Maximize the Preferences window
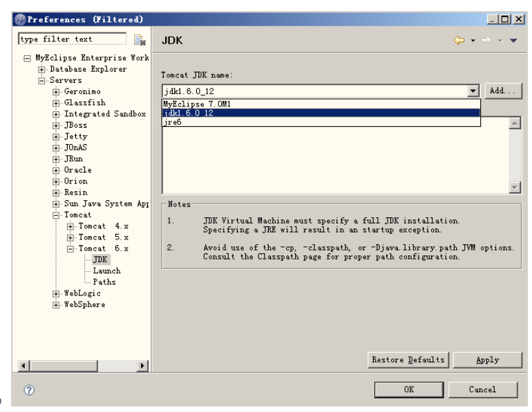The height and width of the screenshot is (412, 532). coord(505,19)
